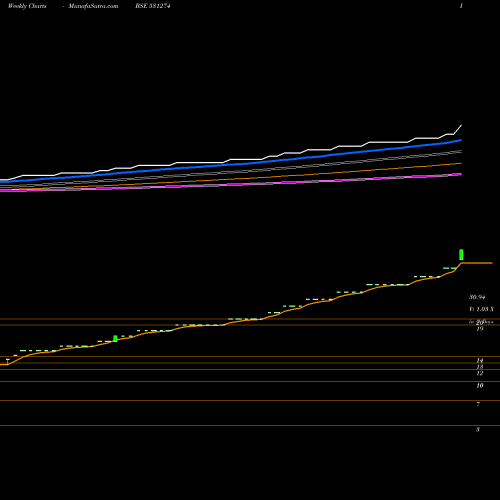The image size is (500, 500).
Task: Click the 'BSE 531274' symbol label
Action: [x=153, y=6]
